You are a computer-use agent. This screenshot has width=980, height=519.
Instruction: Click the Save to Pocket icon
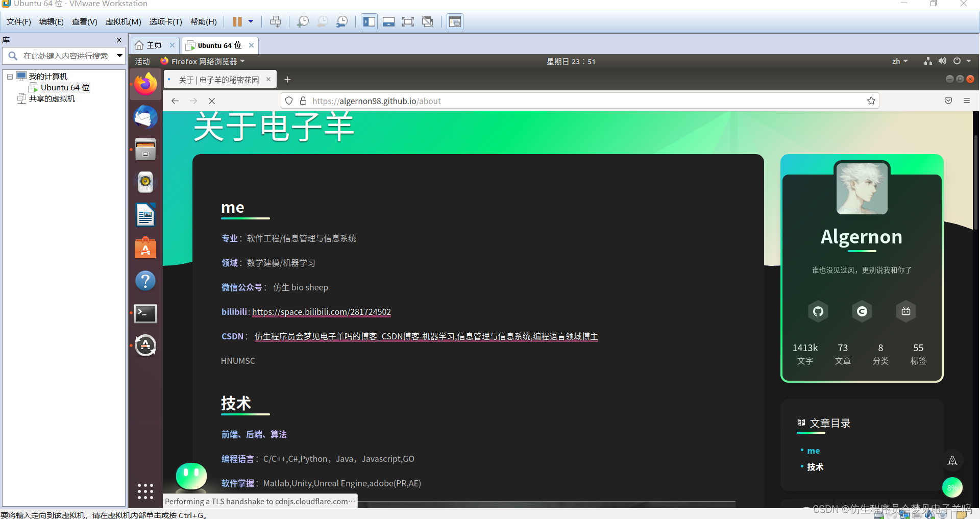point(948,101)
